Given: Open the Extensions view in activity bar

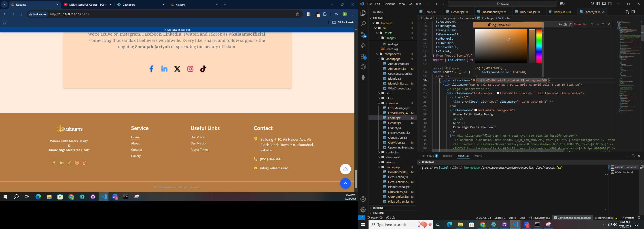Looking at the screenshot, I should coord(363,56).
